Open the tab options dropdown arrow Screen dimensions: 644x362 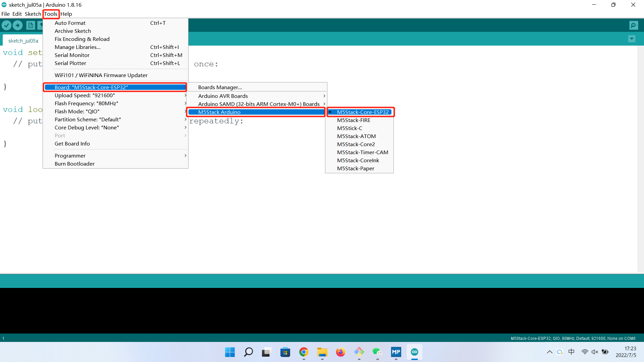632,39
